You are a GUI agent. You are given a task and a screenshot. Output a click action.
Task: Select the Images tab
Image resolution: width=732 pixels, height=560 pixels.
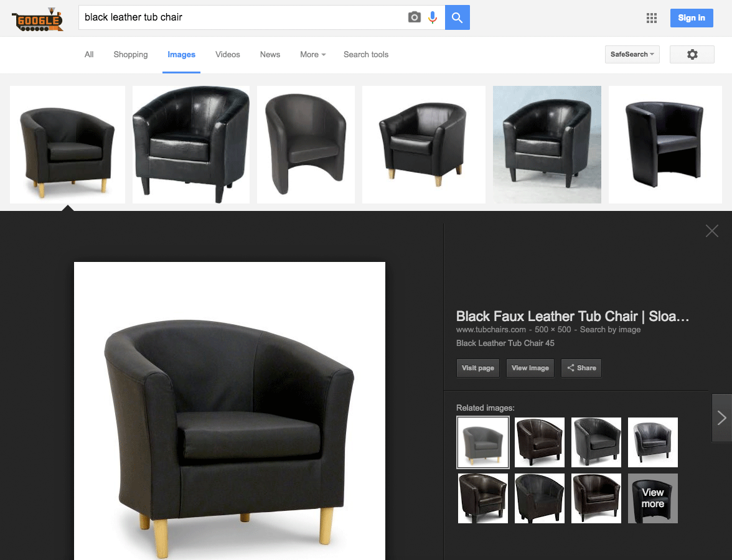181,55
